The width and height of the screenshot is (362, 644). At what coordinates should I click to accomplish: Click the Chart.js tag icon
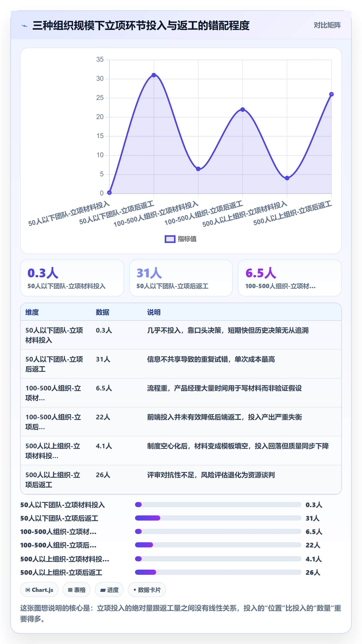(28, 590)
